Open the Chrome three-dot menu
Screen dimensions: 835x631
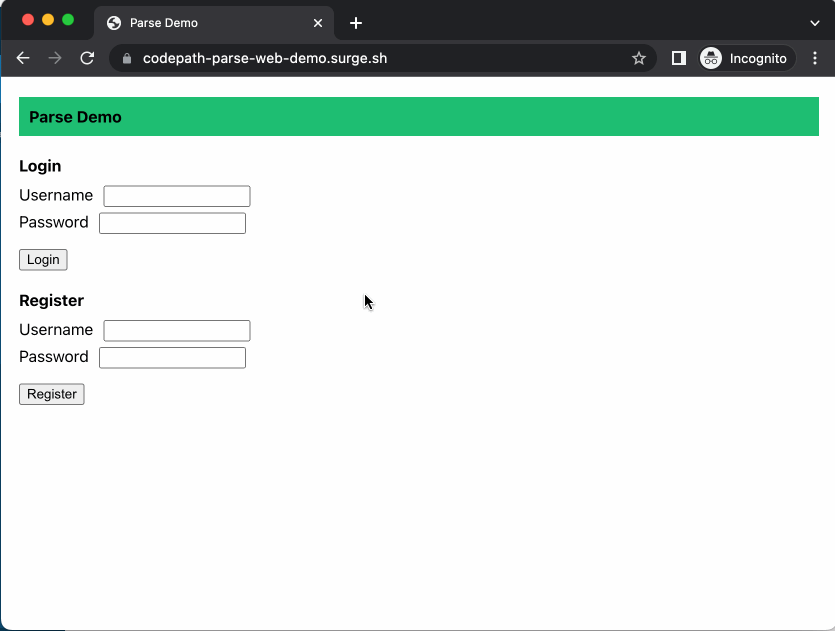click(x=815, y=58)
